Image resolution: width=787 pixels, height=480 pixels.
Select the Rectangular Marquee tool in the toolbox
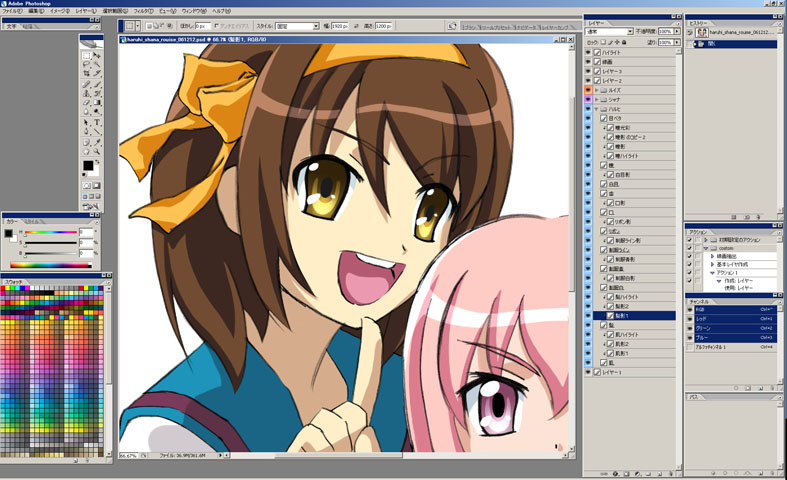(x=86, y=55)
